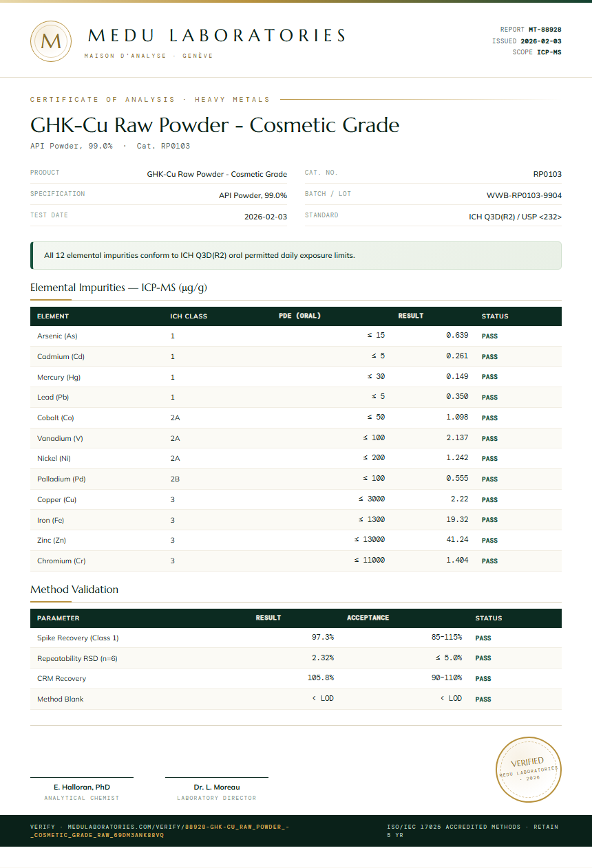Screen dimensions: 592x868
Task: Select the Vanadium (V) row label
Action: (60, 438)
